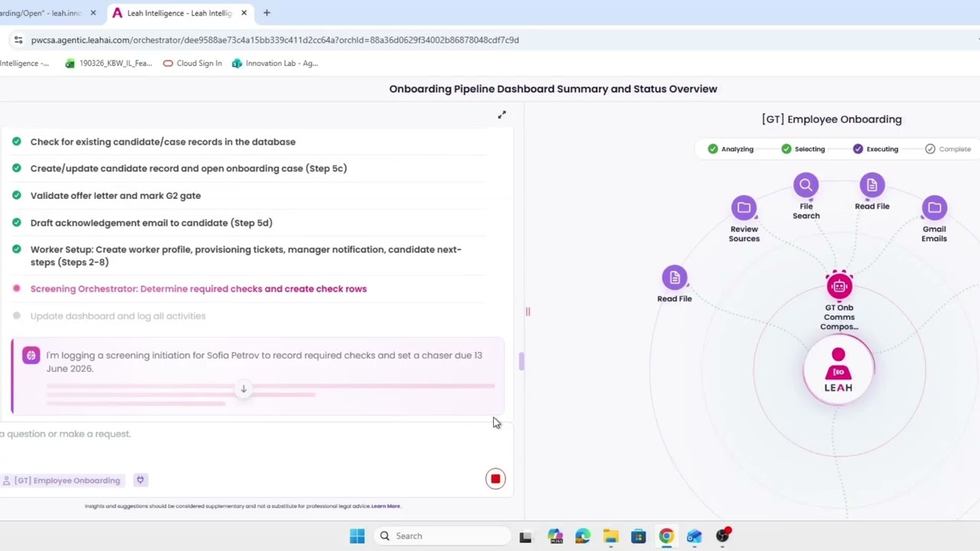Click the 'Worker Setup: Create worker profile' step
The image size is (980, 551).
(x=246, y=256)
